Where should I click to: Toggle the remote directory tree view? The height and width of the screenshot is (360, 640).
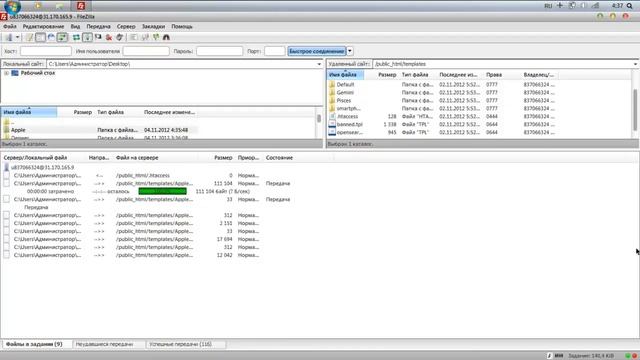point(51,37)
